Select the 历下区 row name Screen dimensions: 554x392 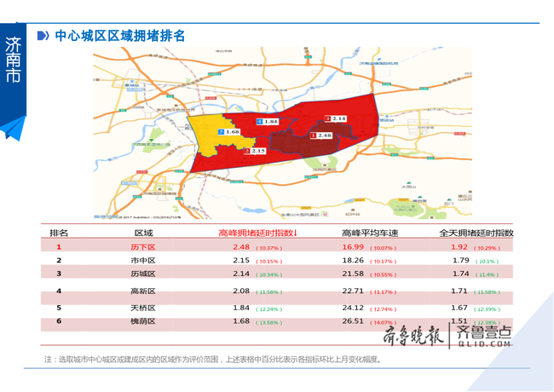[x=143, y=247]
